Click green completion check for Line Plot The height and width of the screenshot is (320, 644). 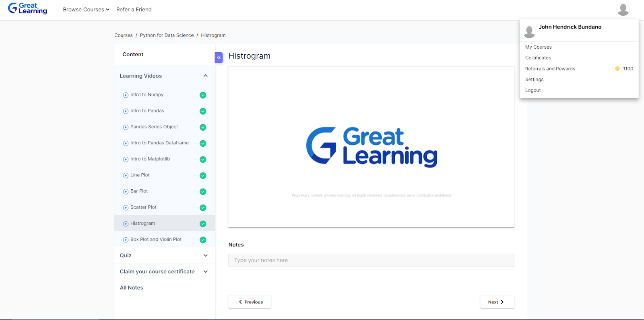[x=203, y=176]
